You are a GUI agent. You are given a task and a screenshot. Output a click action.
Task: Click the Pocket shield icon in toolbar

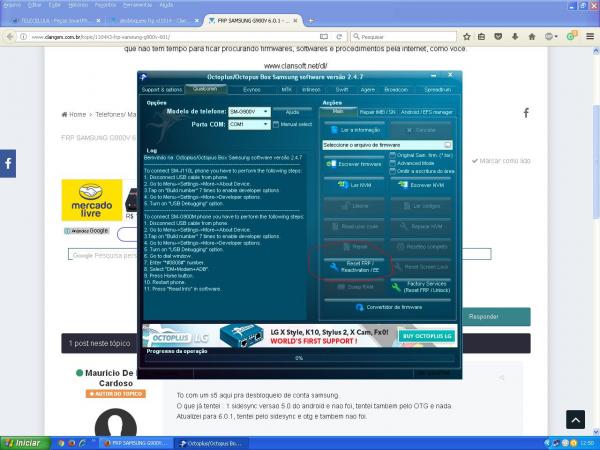point(498,37)
